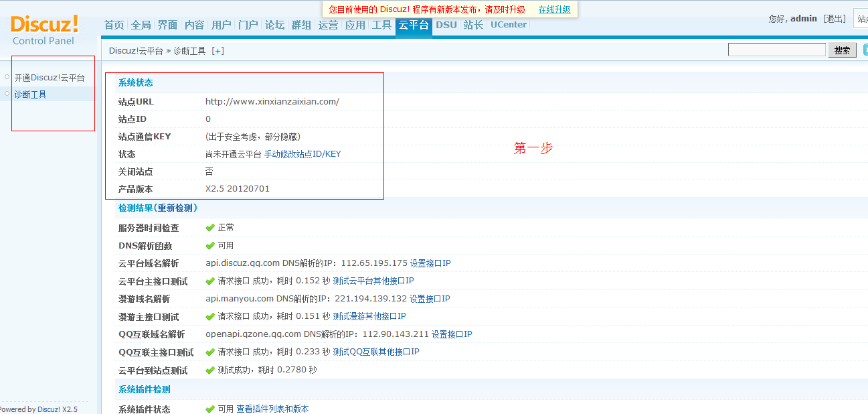The height and width of the screenshot is (414, 868).
Task: Open the DSU menu tab
Action: coord(446,25)
